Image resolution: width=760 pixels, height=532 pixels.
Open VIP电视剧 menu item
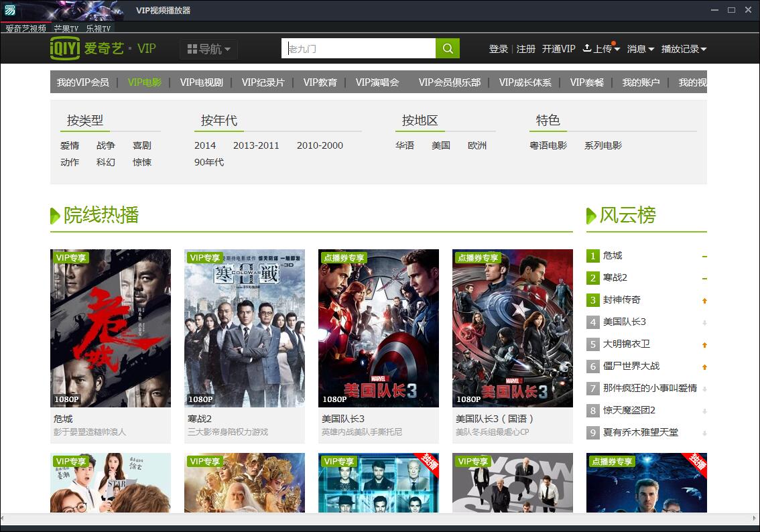pyautogui.click(x=202, y=82)
